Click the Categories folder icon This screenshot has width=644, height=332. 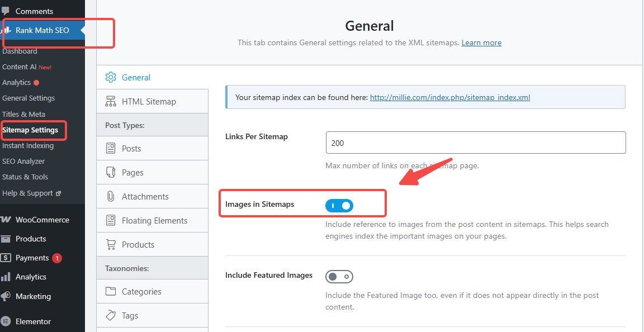[x=111, y=292]
